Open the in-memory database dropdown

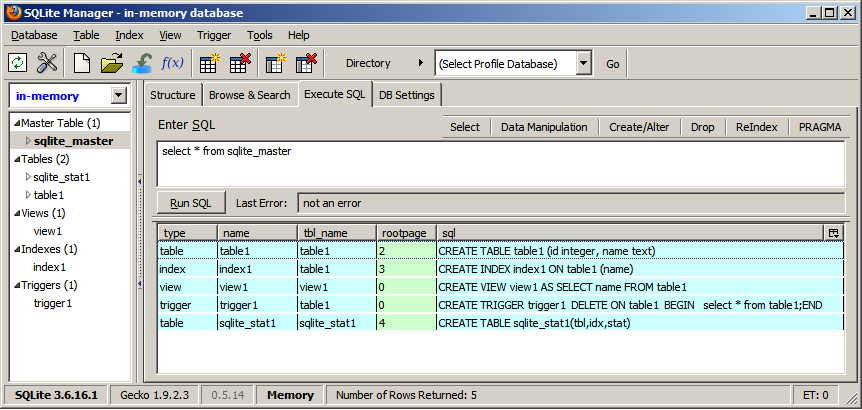coord(118,96)
